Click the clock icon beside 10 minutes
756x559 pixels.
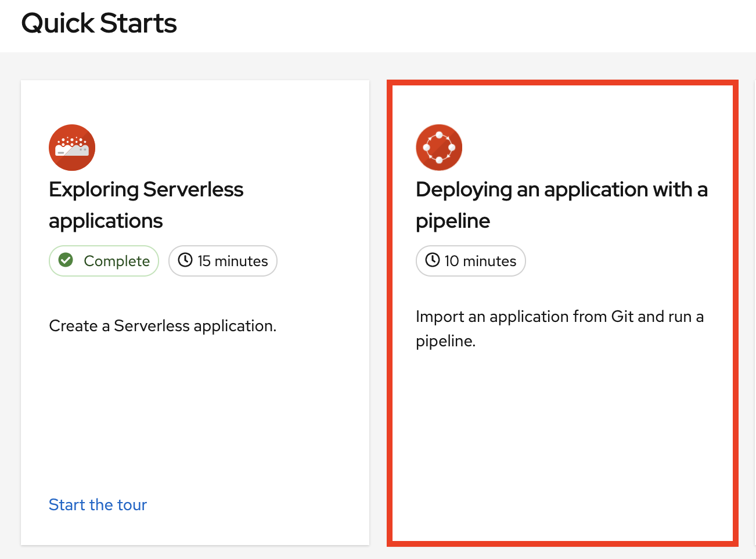click(433, 260)
